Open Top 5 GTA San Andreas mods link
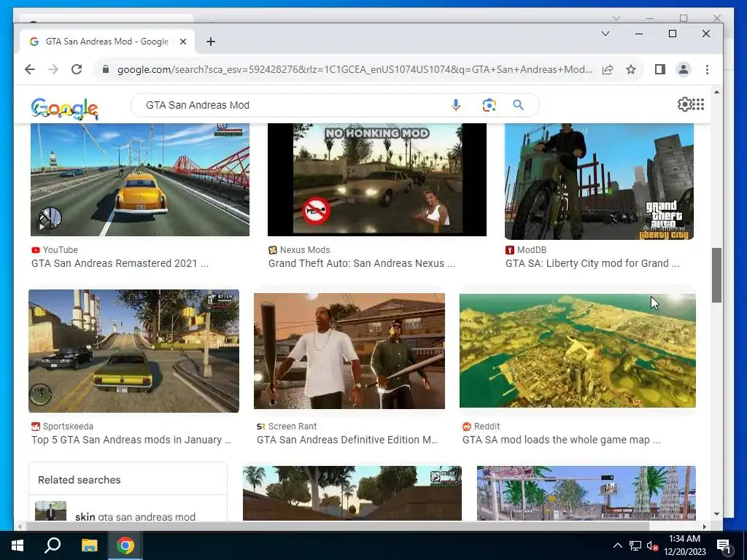The image size is (747, 560). (131, 440)
